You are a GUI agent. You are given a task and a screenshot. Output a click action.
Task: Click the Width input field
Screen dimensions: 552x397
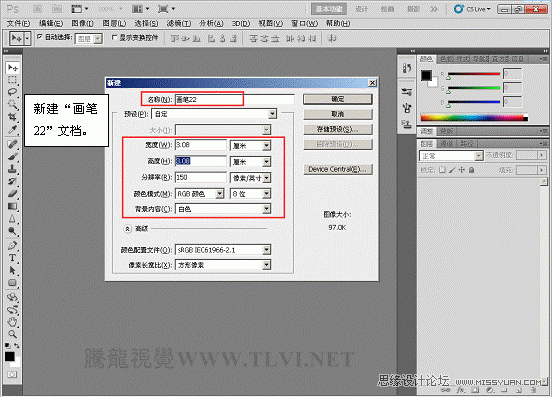point(201,145)
